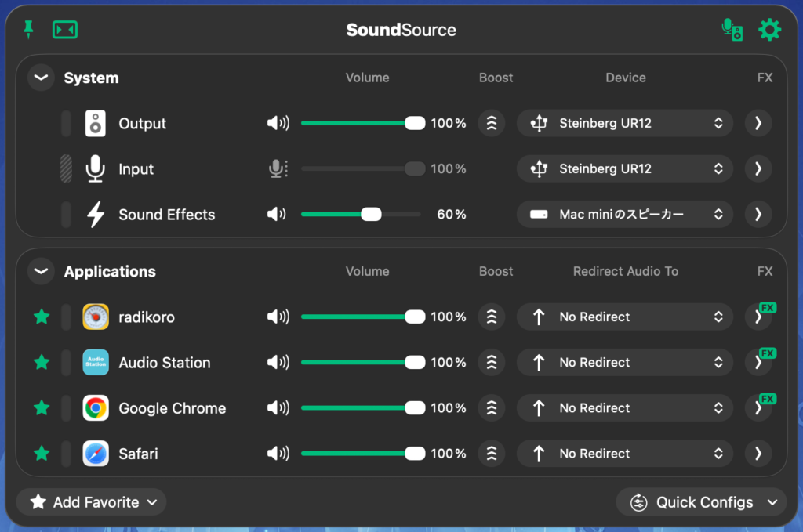Open the SoundSource settings gear

[769, 30]
